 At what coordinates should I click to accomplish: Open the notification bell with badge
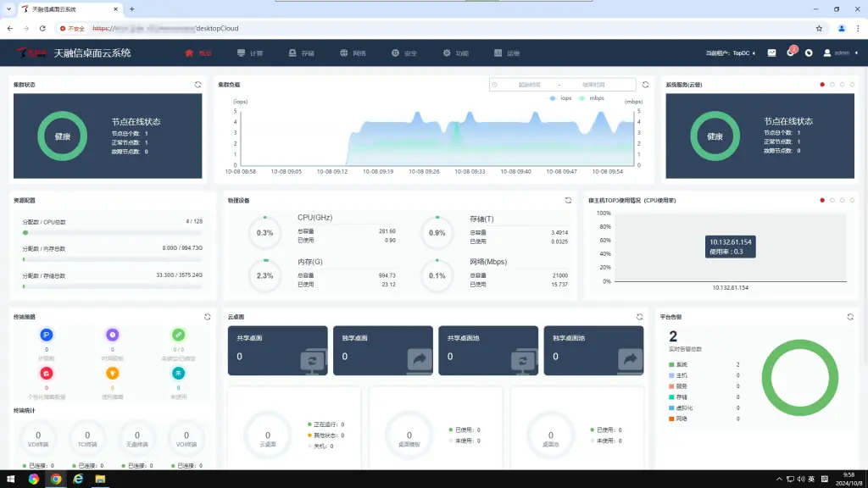coord(791,53)
